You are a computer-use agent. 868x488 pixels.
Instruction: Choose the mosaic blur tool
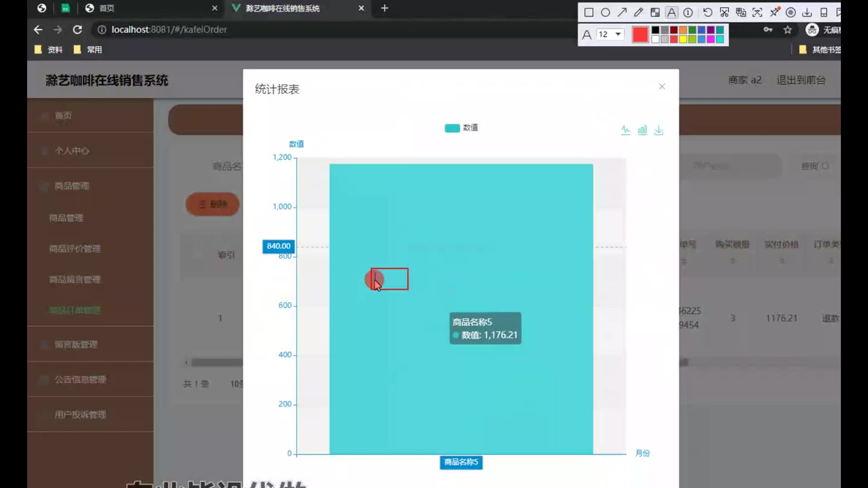point(655,13)
